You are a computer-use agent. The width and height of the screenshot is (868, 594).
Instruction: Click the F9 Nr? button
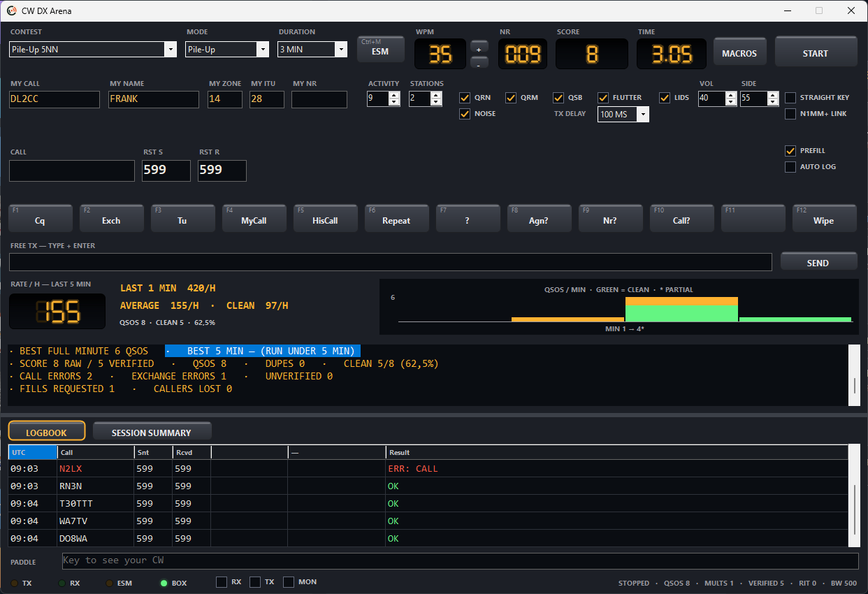coord(611,219)
